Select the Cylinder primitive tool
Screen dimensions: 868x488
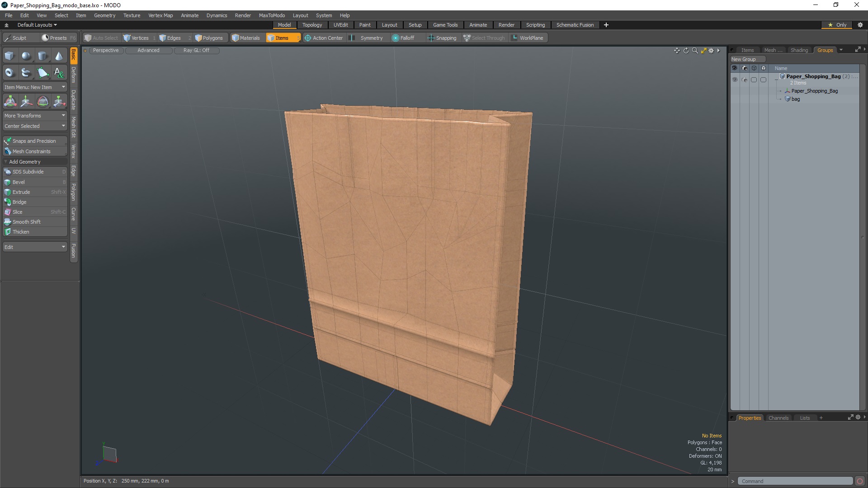coord(42,56)
